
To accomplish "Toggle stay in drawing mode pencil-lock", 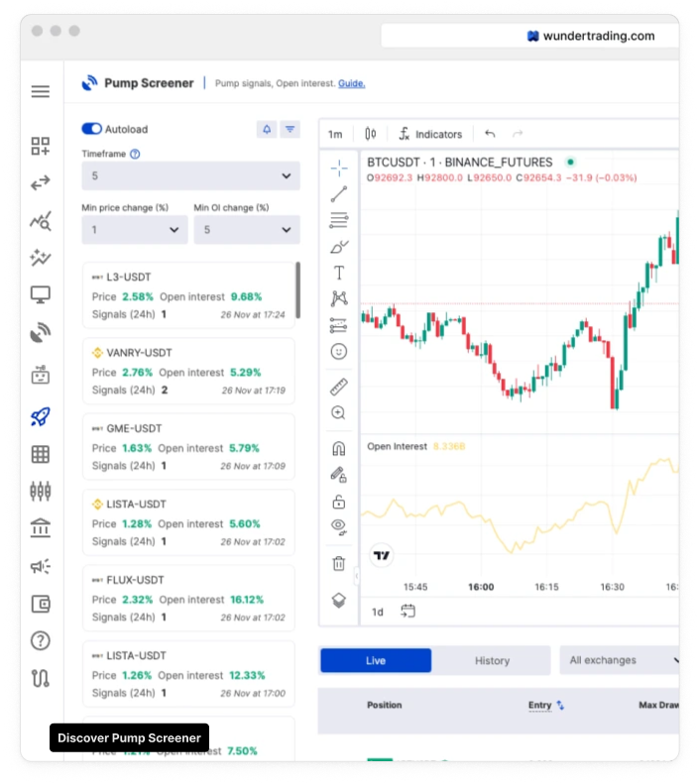I will [x=339, y=475].
